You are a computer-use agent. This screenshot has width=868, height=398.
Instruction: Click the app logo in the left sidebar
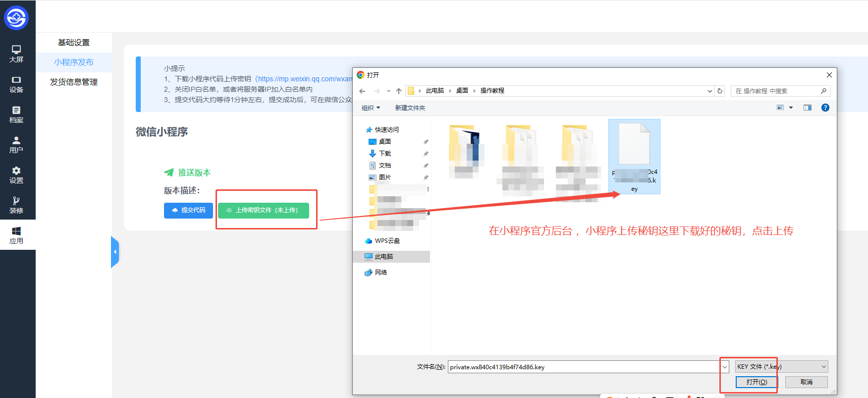point(16,18)
